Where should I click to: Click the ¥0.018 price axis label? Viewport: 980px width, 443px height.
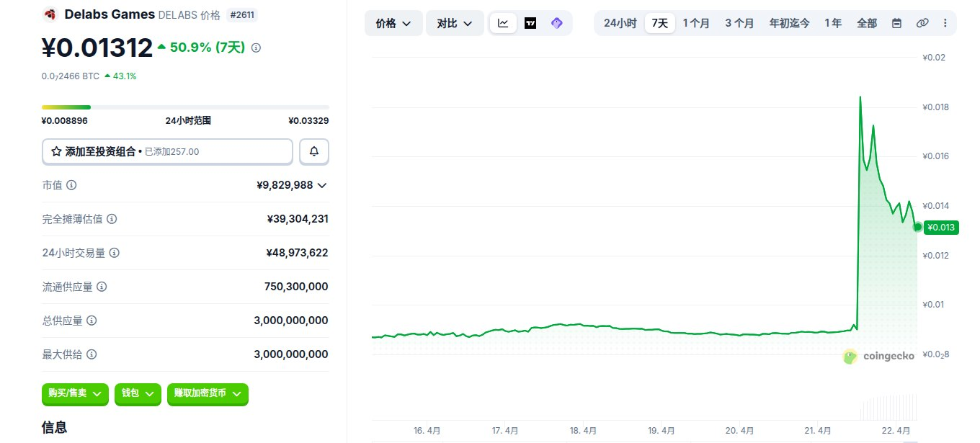click(x=936, y=107)
